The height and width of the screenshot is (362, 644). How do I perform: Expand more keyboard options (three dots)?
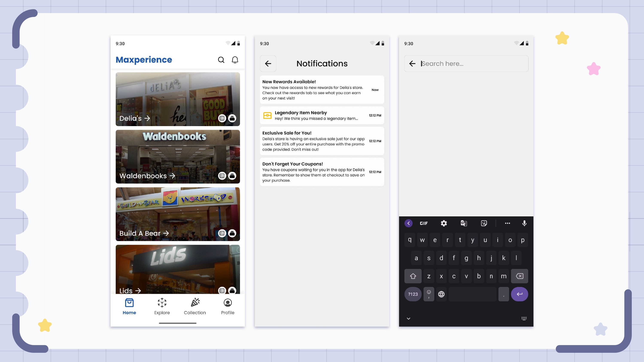[x=507, y=223]
